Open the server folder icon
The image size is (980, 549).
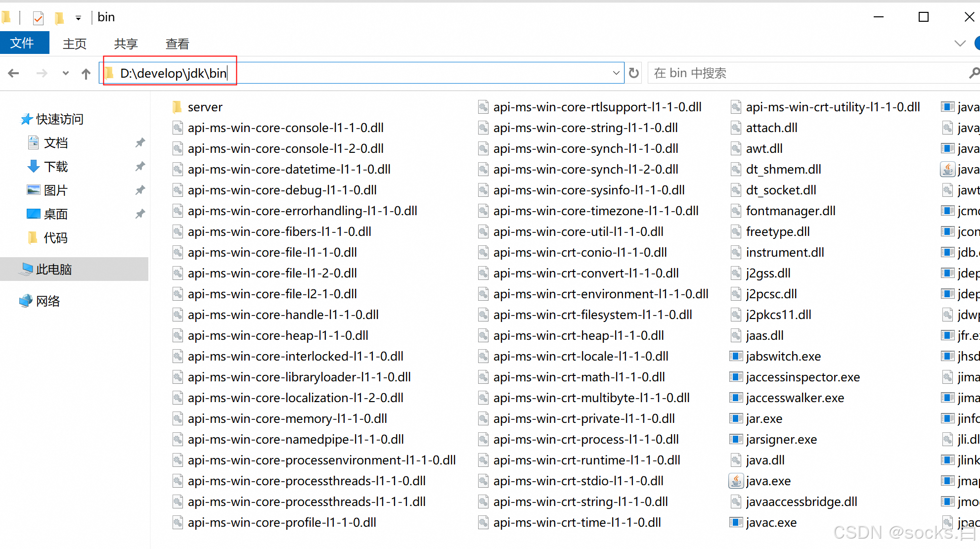coord(177,107)
